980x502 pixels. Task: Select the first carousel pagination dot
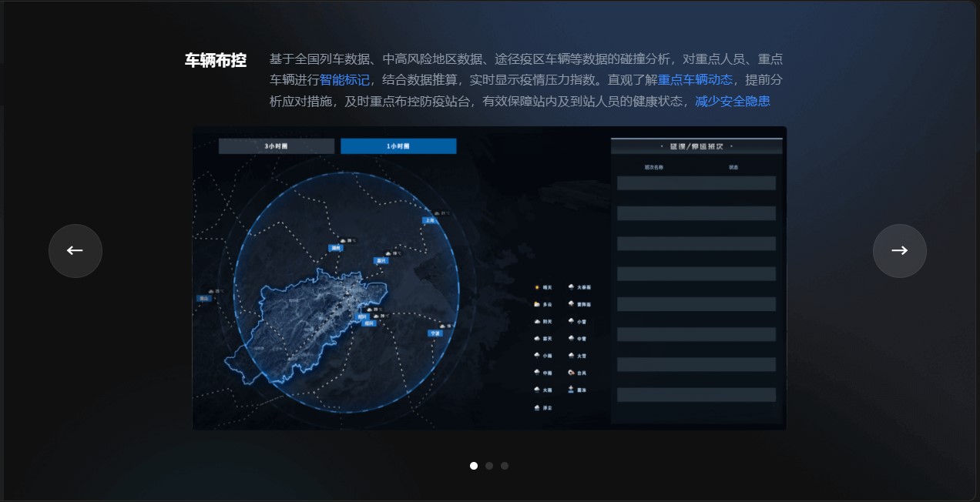(x=474, y=466)
